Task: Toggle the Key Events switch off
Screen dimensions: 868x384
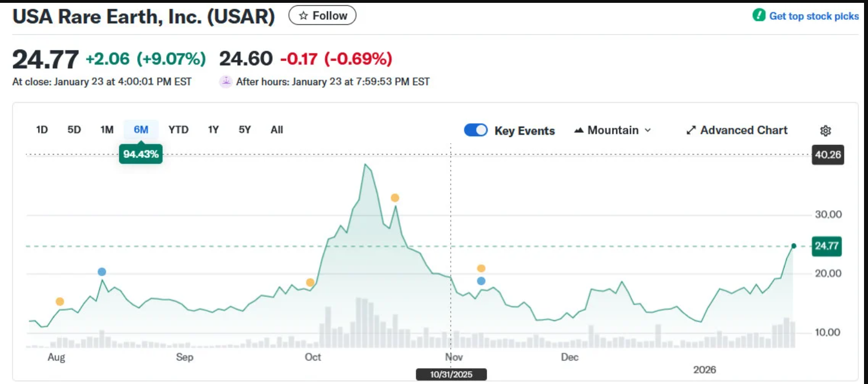Action: click(476, 130)
